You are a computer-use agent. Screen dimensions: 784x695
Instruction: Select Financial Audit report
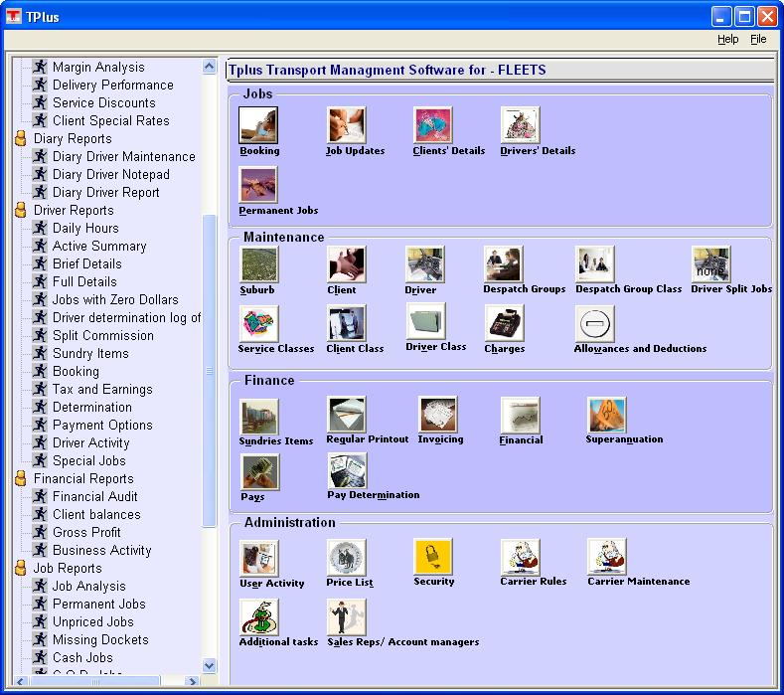[95, 496]
